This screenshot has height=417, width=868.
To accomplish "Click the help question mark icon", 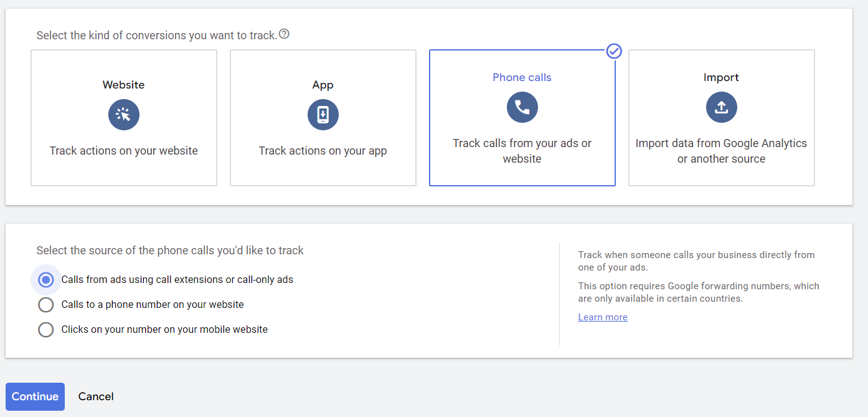I will [x=284, y=34].
